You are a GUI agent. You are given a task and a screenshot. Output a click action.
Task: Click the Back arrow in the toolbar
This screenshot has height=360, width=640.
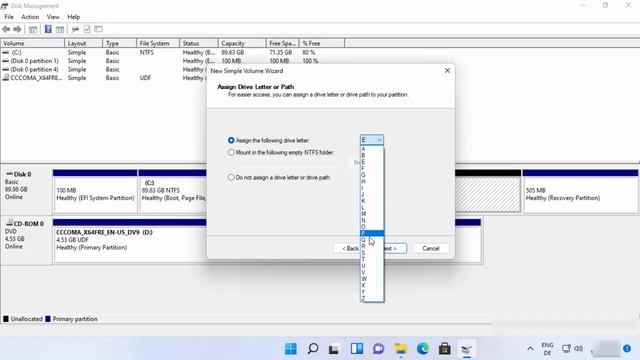pyautogui.click(x=6, y=29)
